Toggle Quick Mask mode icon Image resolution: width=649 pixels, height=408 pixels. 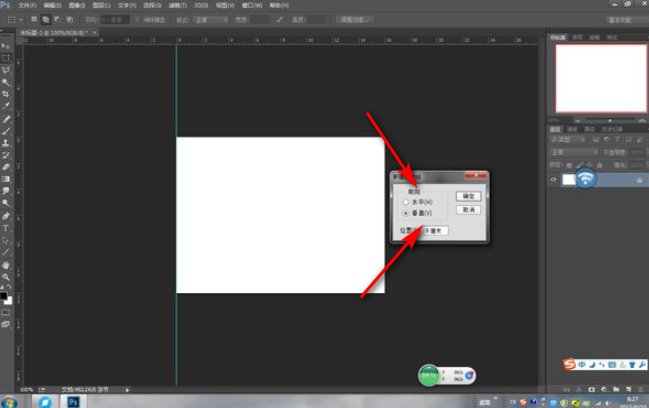point(5,312)
